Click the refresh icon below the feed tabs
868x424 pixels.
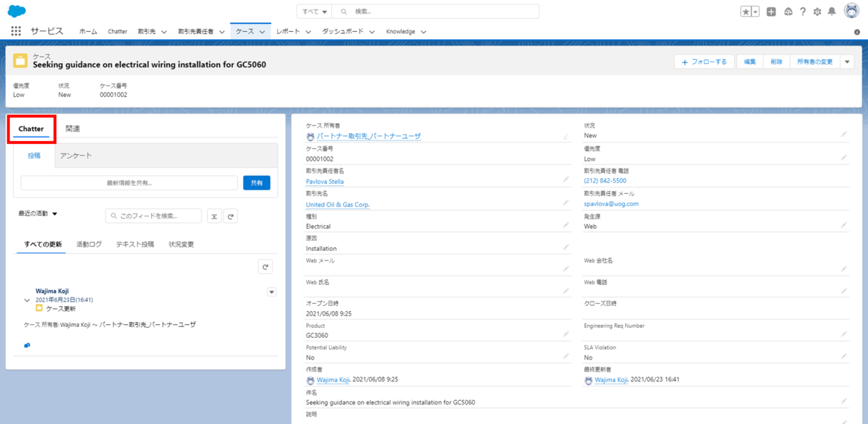[265, 267]
